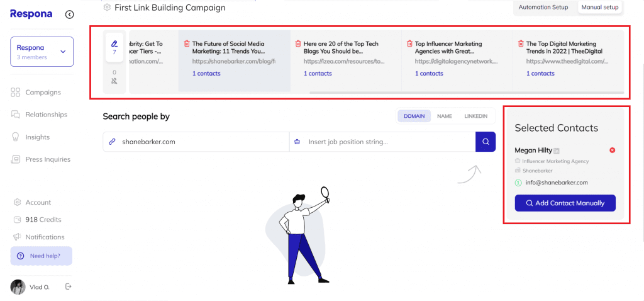
Task: Delete 'The Future of Social Media' opportunity
Action: (187, 43)
